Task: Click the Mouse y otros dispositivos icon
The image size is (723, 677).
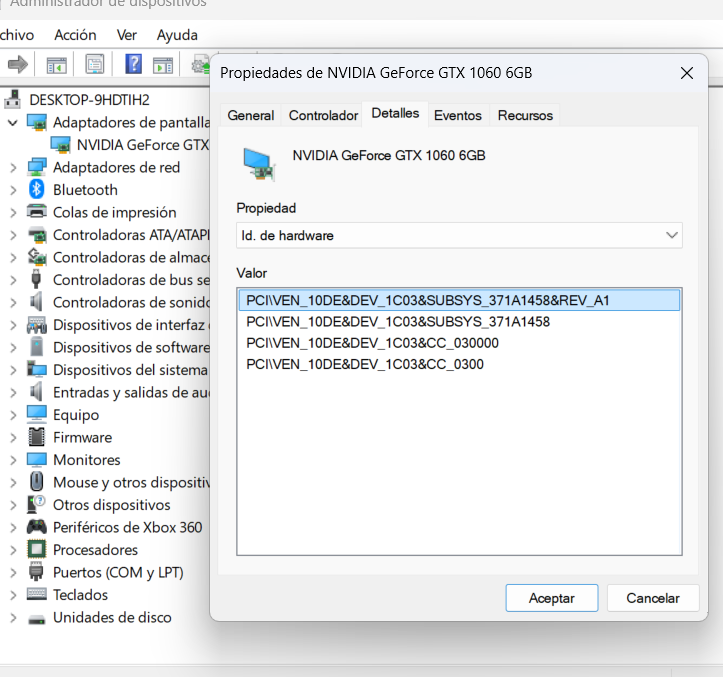Action: click(37, 481)
